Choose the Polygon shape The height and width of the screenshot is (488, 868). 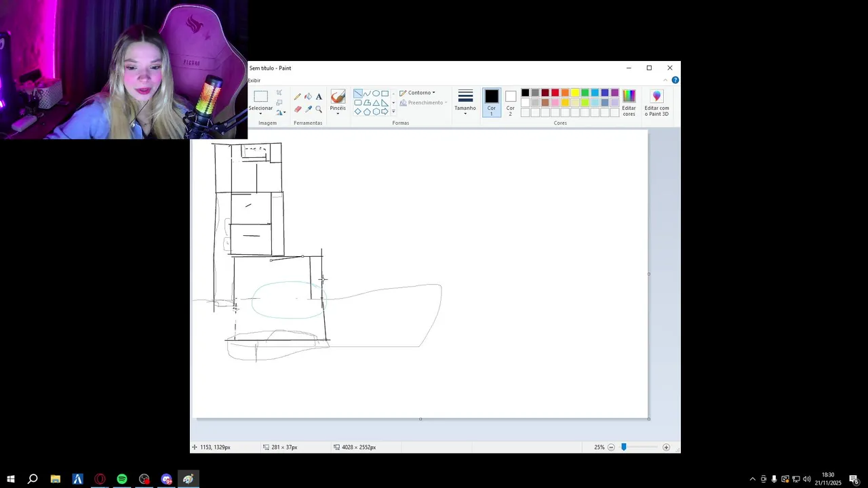(x=367, y=102)
